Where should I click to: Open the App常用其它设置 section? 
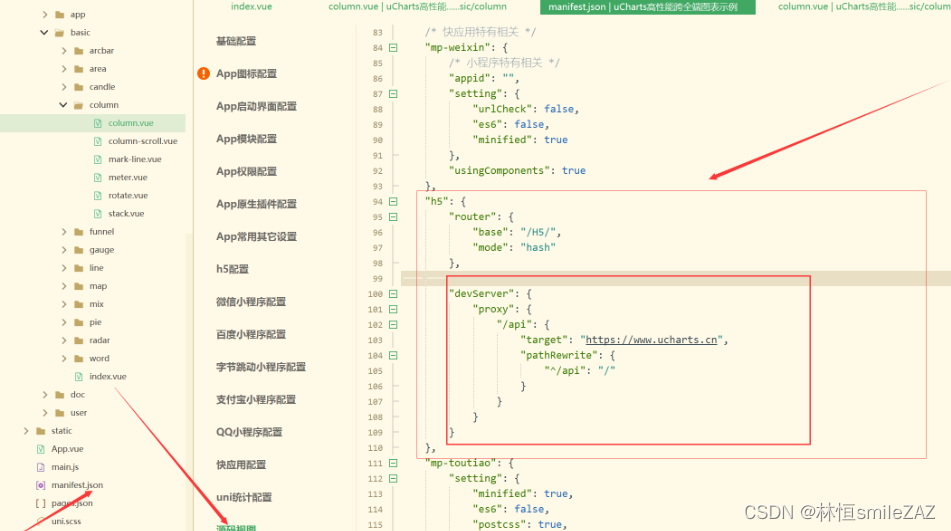[x=257, y=237]
